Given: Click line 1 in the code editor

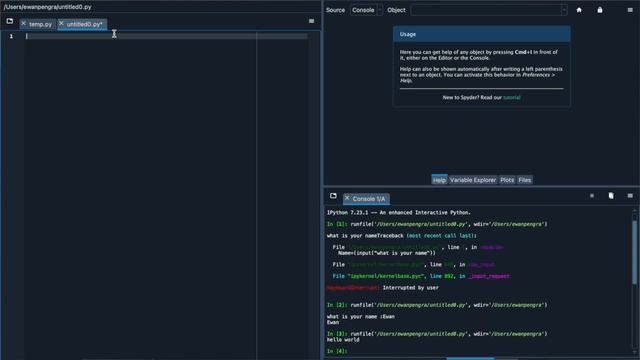Looking at the screenshot, I should (x=167, y=36).
